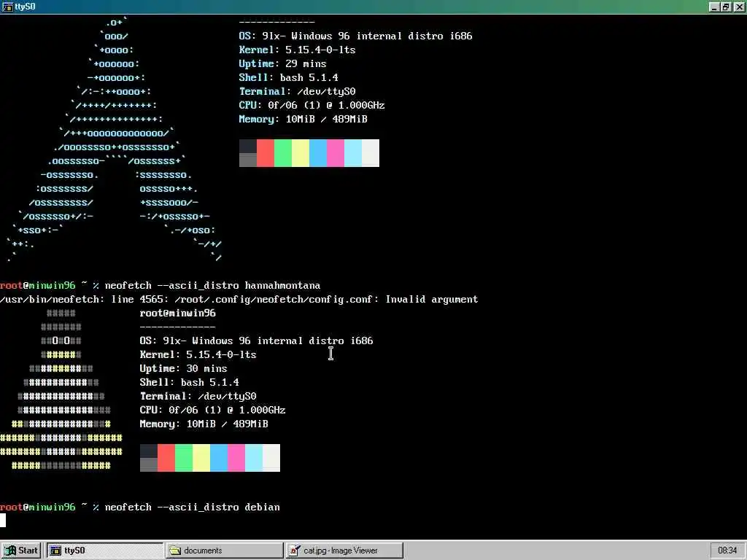Click red swatch in lower color palette
The image size is (747, 560).
coord(166,458)
